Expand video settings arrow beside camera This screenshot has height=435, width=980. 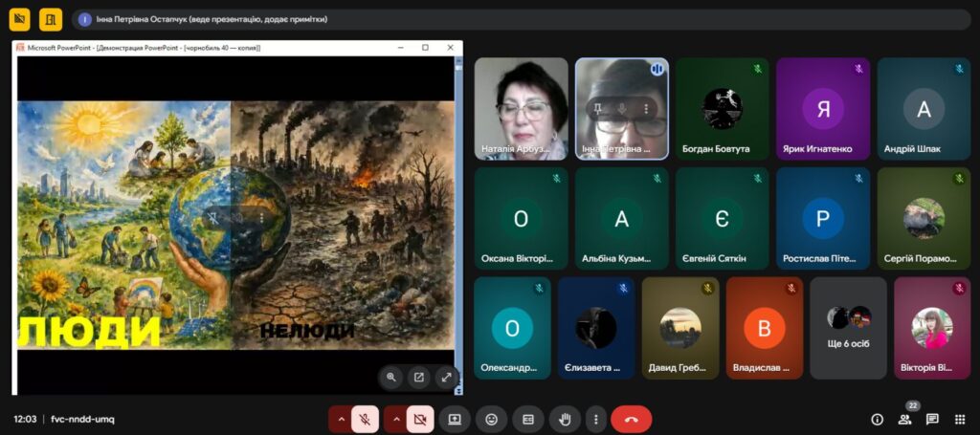point(395,419)
